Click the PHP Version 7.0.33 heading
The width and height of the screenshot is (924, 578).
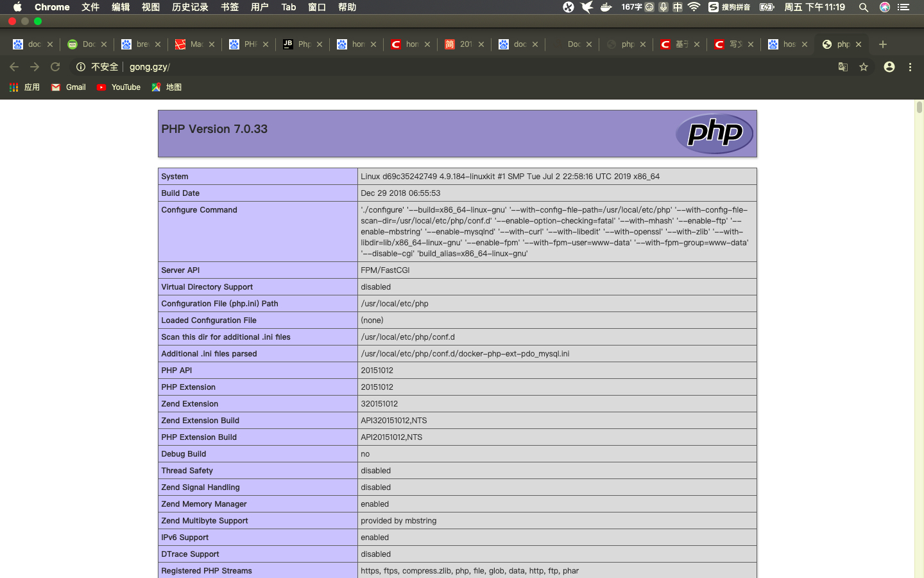tap(214, 129)
